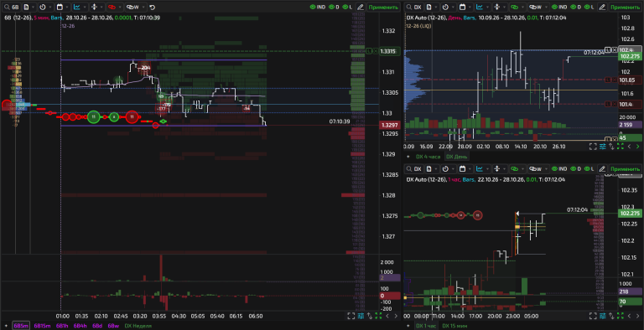Image resolution: width=644 pixels, height=330 pixels.
Task: Toggle L visibility in the 6B chart
Action: pos(348,7)
